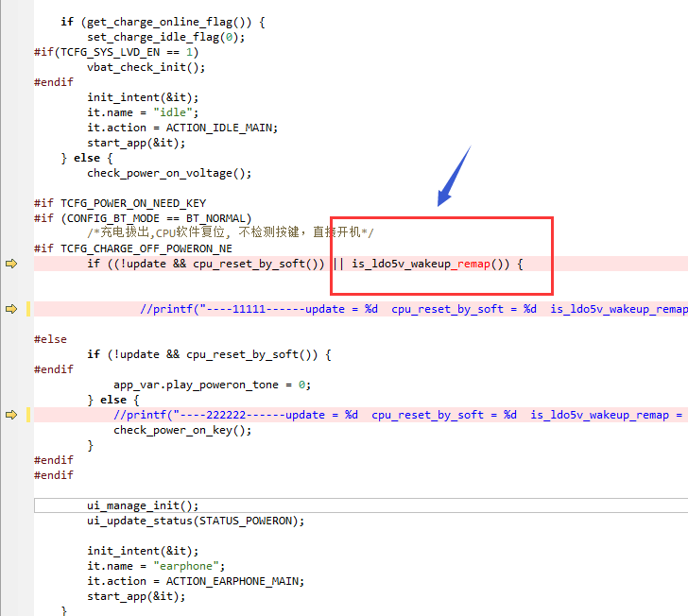Image resolution: width=688 pixels, height=616 pixels.
Task: Place cursor on set_charge_idle_flag(0) line
Action: click(x=166, y=37)
